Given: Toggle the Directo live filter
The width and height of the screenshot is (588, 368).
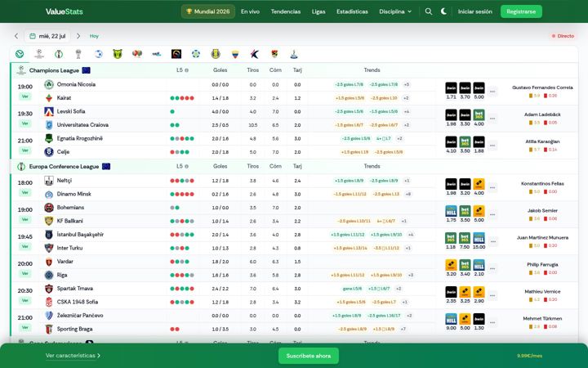Looking at the screenshot, I should click(563, 36).
